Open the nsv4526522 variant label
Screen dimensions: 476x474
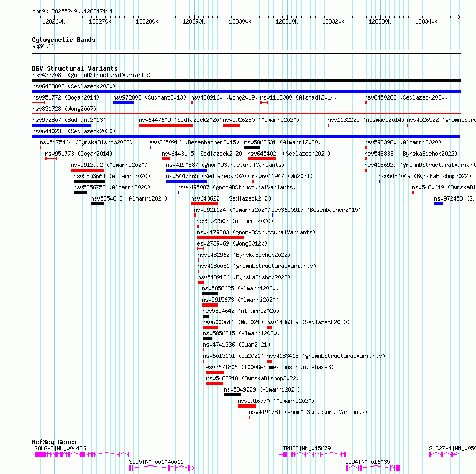coord(441,120)
